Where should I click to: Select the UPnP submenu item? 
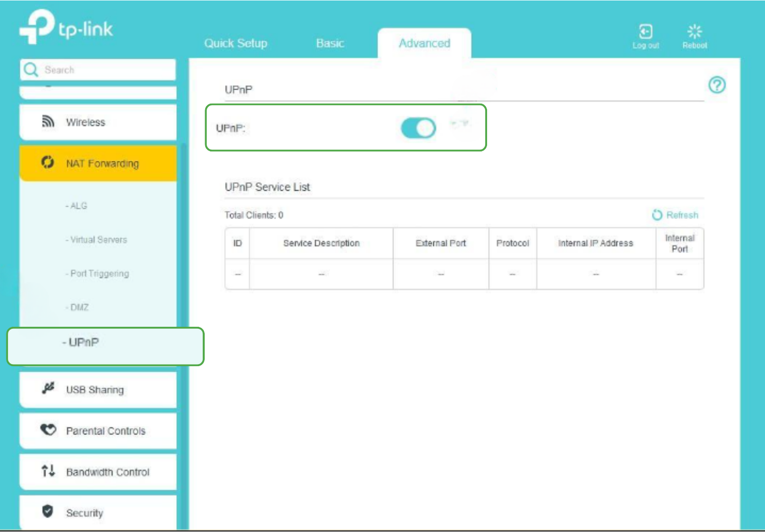tap(106, 346)
